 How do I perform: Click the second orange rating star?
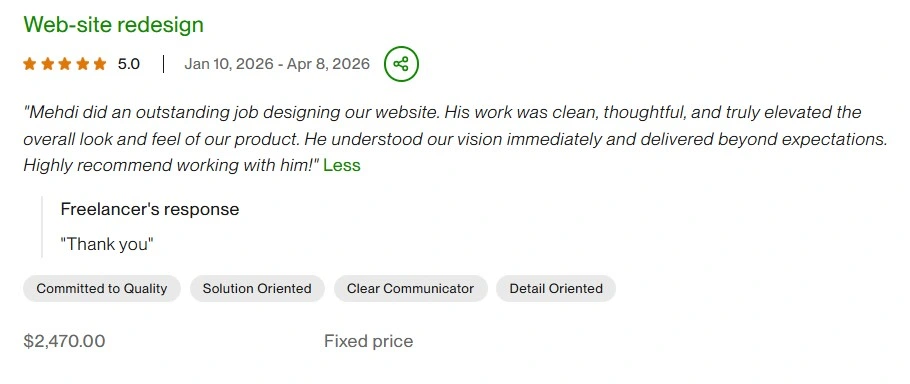[x=48, y=64]
